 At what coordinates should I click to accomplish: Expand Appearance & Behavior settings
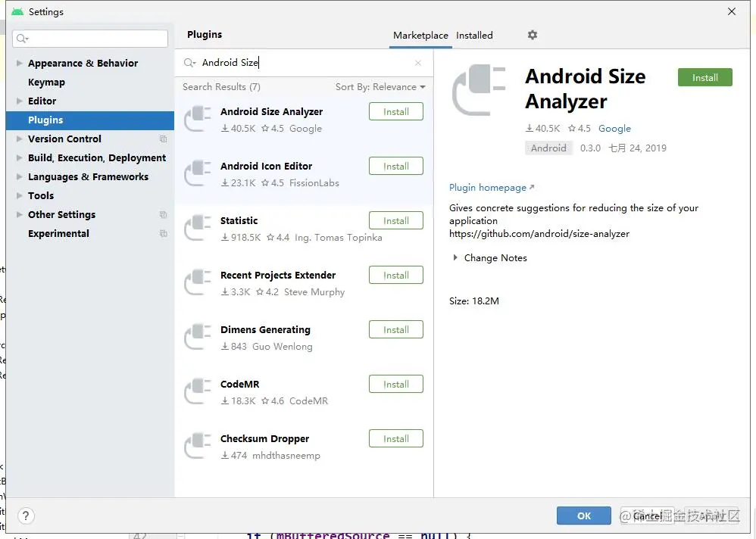tap(19, 63)
